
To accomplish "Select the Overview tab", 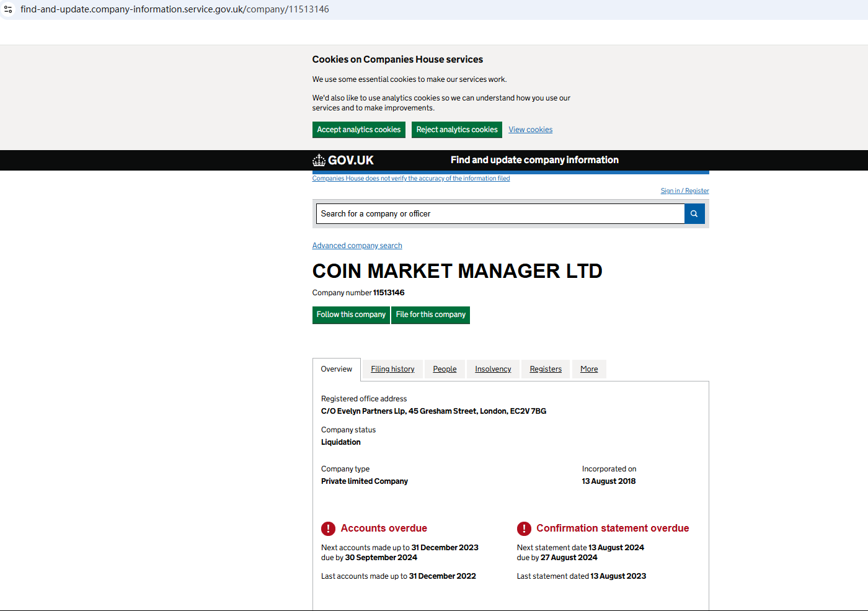I will [336, 369].
